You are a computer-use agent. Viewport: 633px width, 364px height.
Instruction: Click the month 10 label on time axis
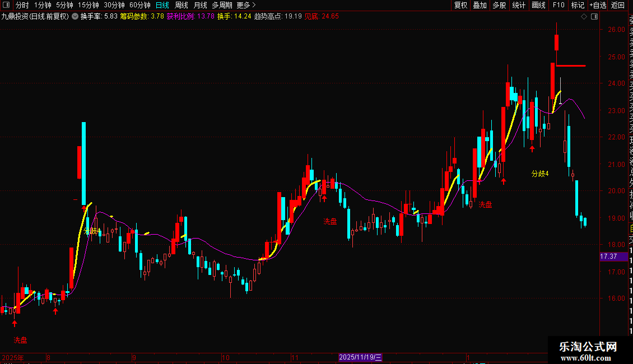[226, 357]
